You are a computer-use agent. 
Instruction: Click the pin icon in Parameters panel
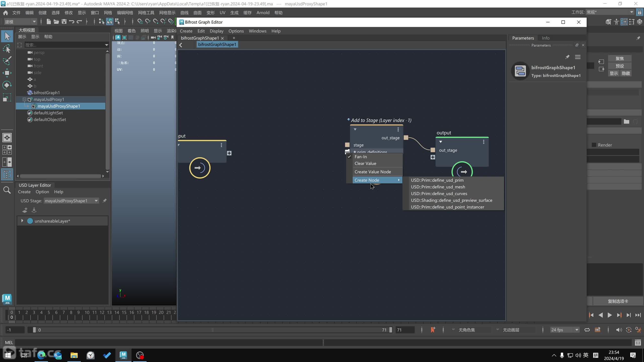567,57
